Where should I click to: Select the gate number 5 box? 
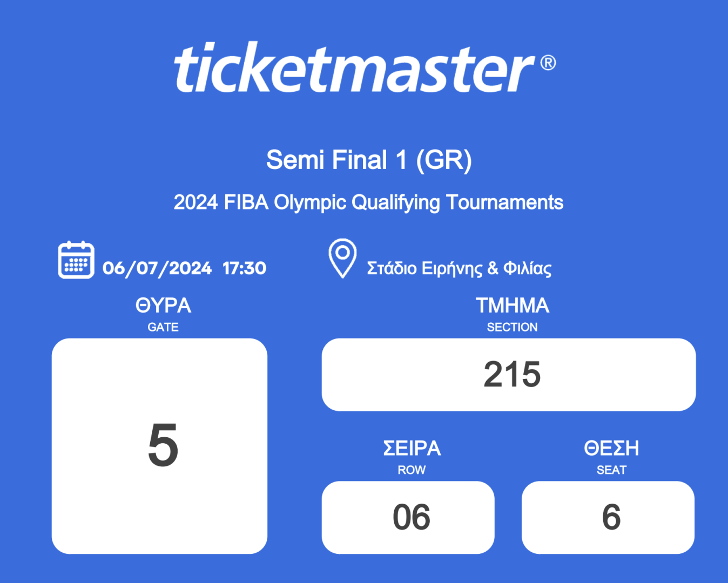click(x=160, y=446)
